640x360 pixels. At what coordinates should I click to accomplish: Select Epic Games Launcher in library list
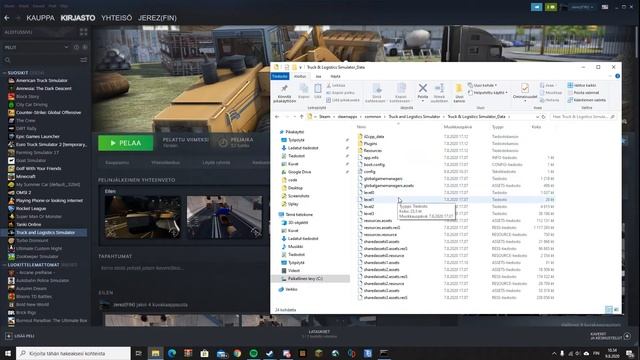[38, 136]
